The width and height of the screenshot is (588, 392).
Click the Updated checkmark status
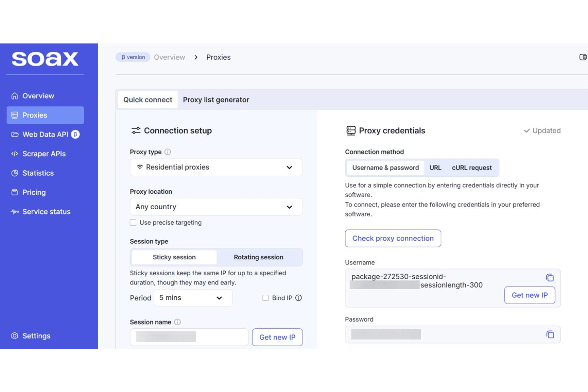coord(542,131)
